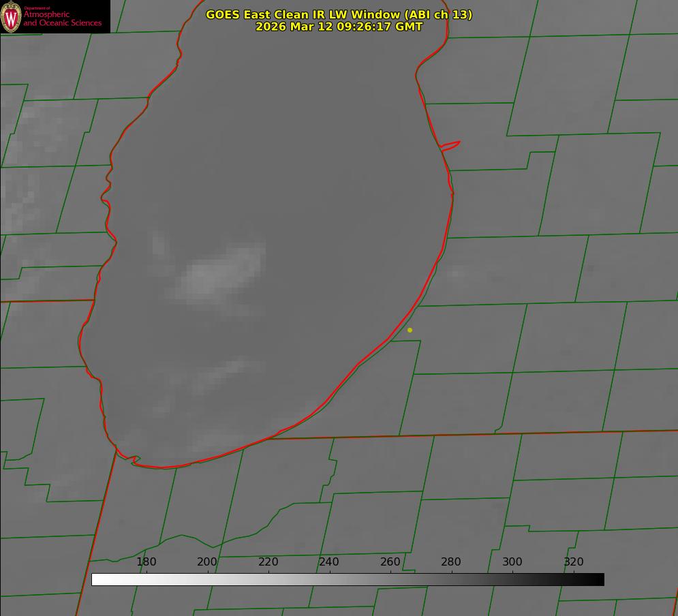
Task: Click the 200 colorbar label
Action: point(207,561)
